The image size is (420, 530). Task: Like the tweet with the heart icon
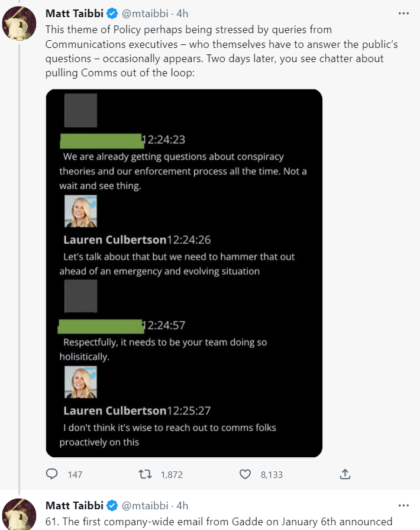click(245, 474)
